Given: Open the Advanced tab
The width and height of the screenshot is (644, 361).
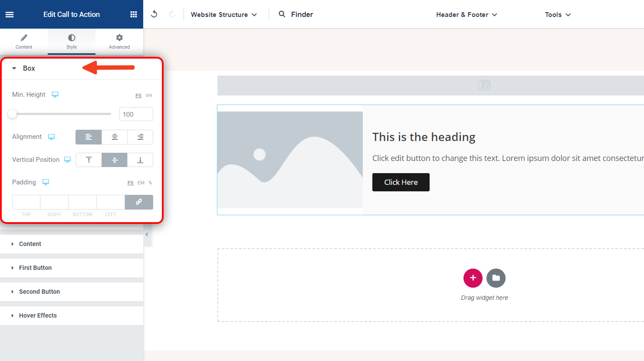Looking at the screenshot, I should point(119,42).
